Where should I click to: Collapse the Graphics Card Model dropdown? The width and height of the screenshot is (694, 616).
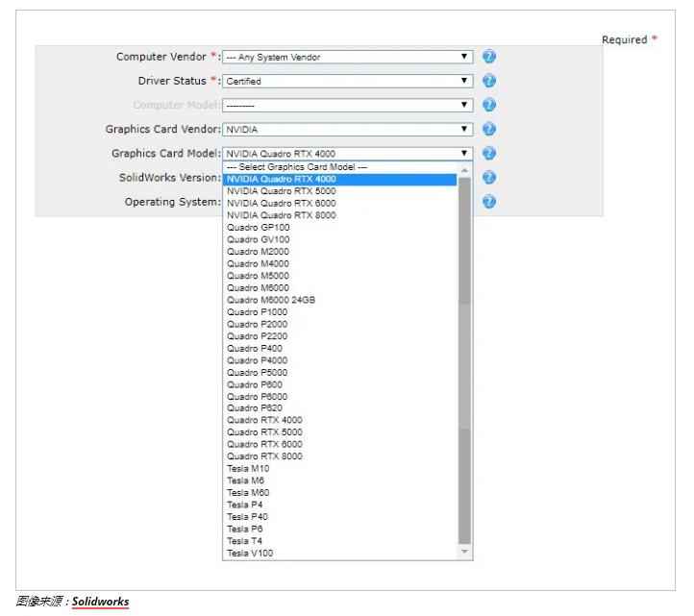[x=347, y=153]
